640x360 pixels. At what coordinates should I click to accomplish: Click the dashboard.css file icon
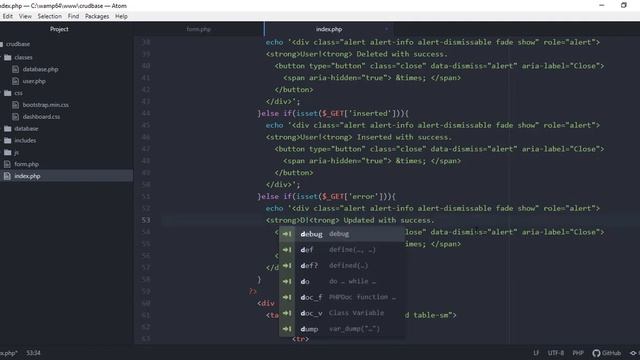coord(16,117)
